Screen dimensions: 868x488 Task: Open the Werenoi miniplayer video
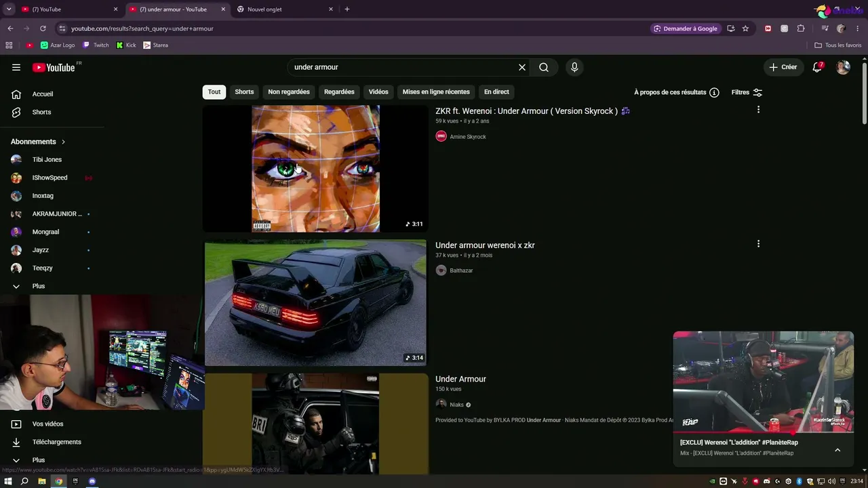764,382
